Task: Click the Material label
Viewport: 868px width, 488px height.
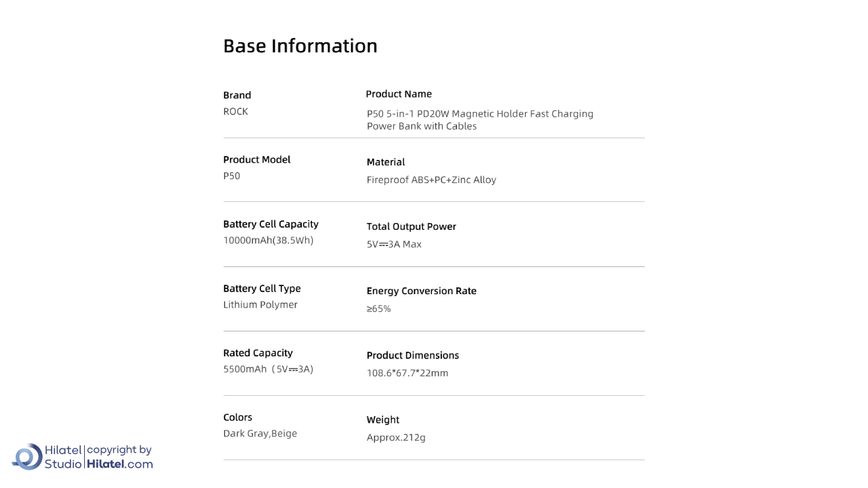Action: click(385, 163)
